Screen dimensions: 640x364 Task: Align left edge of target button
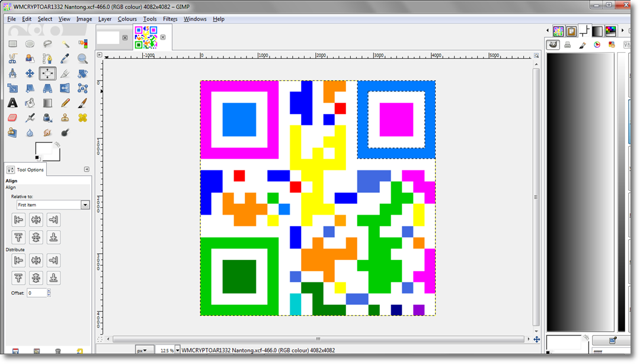tap(18, 220)
